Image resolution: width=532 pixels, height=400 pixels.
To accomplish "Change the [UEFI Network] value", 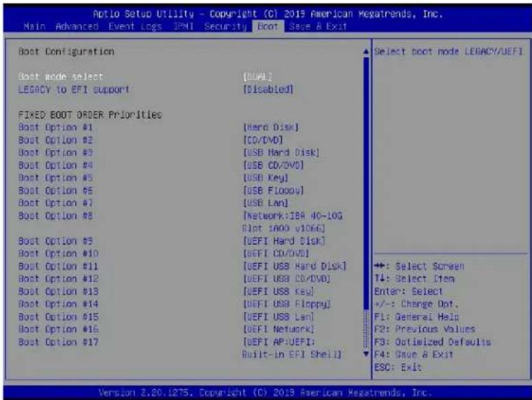I will tap(278, 329).
